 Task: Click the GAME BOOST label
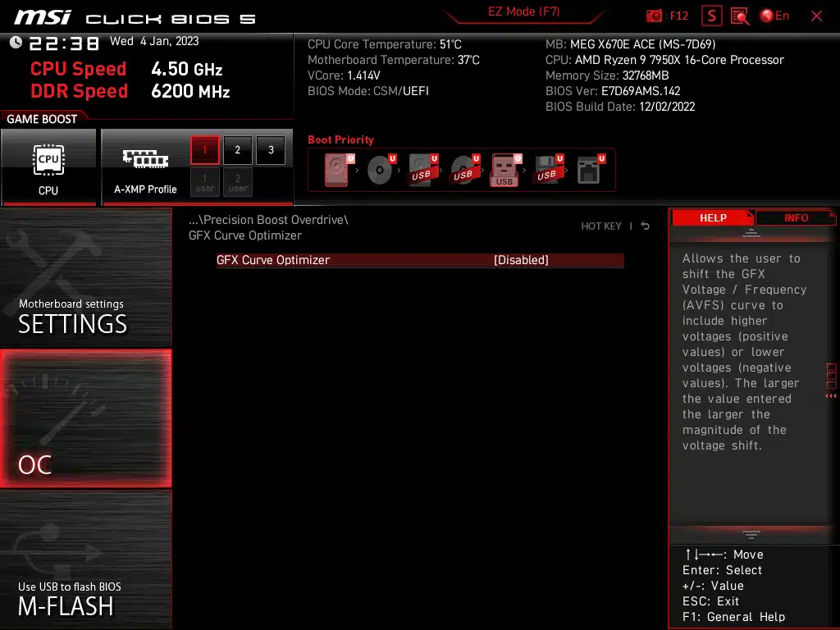click(42, 119)
